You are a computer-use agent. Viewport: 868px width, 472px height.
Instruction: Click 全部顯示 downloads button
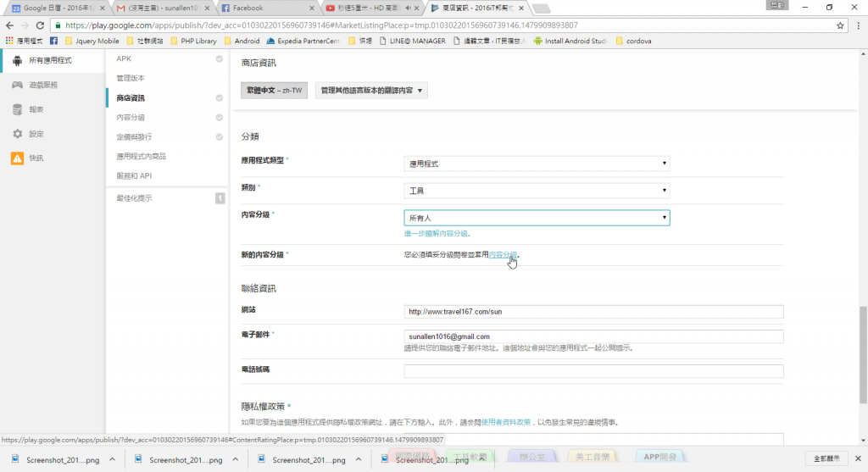pyautogui.click(x=826, y=458)
